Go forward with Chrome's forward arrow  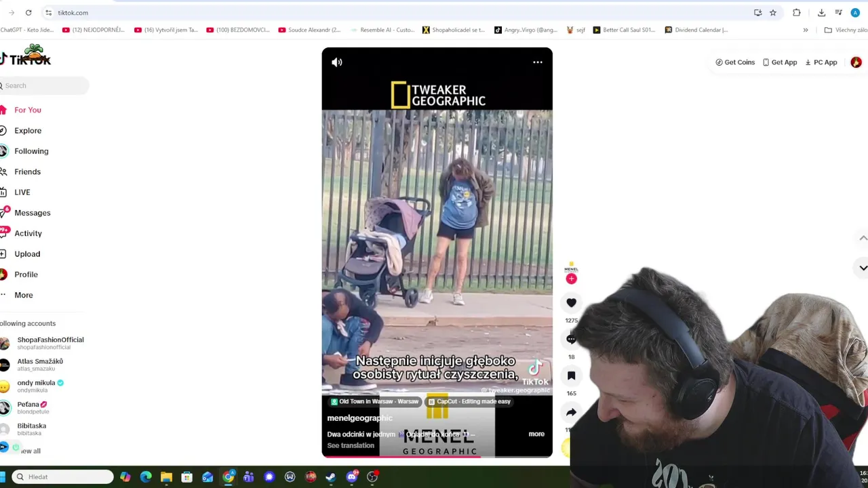point(11,13)
